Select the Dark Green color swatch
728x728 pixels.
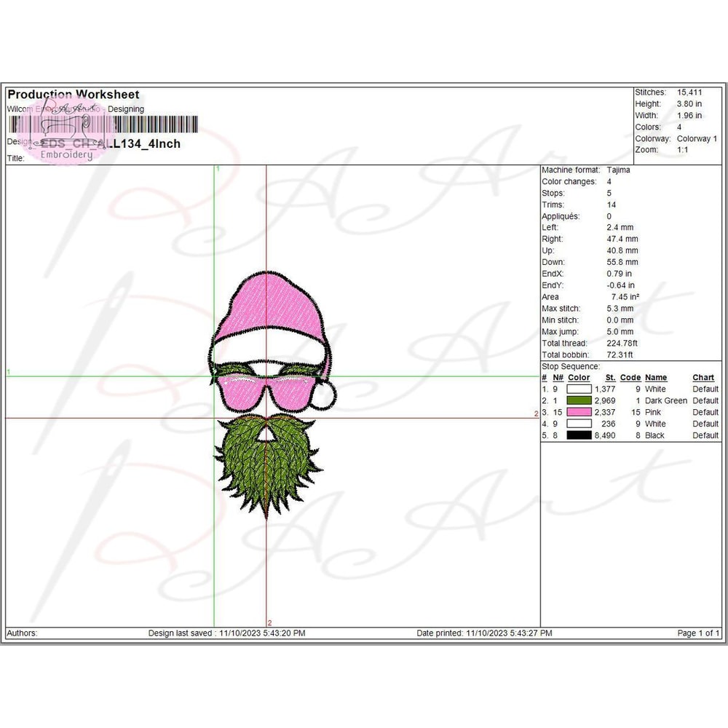click(x=579, y=400)
